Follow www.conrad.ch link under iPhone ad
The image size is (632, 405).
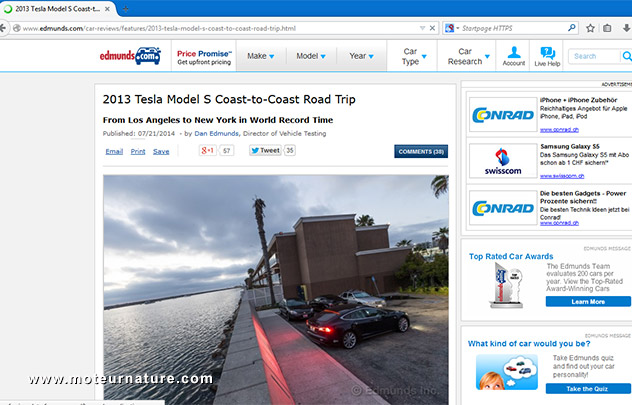click(x=559, y=130)
